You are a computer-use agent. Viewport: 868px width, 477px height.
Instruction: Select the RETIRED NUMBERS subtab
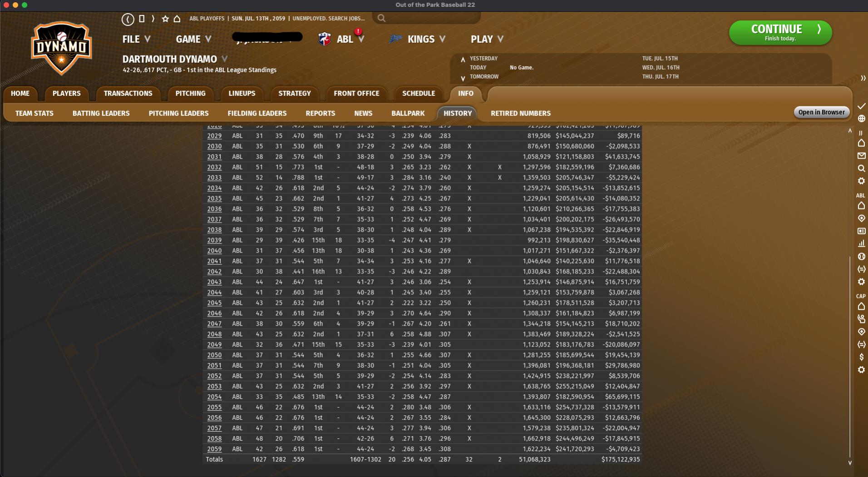click(520, 113)
